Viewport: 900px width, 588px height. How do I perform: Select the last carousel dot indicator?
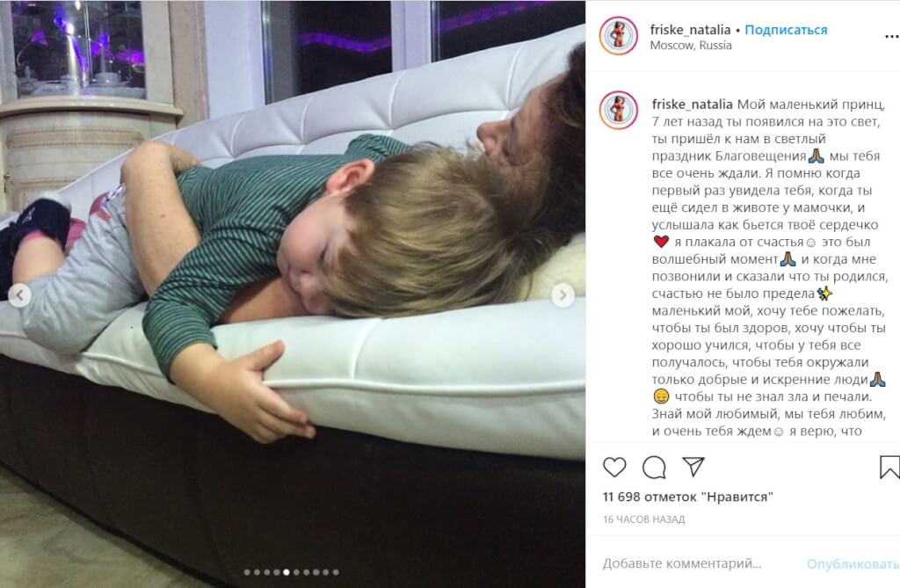[x=336, y=572]
